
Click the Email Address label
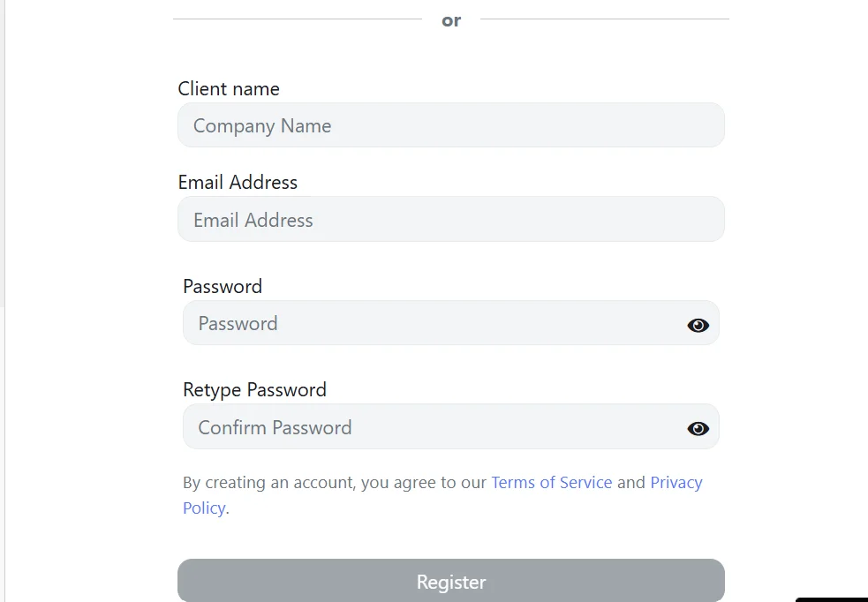tap(238, 182)
